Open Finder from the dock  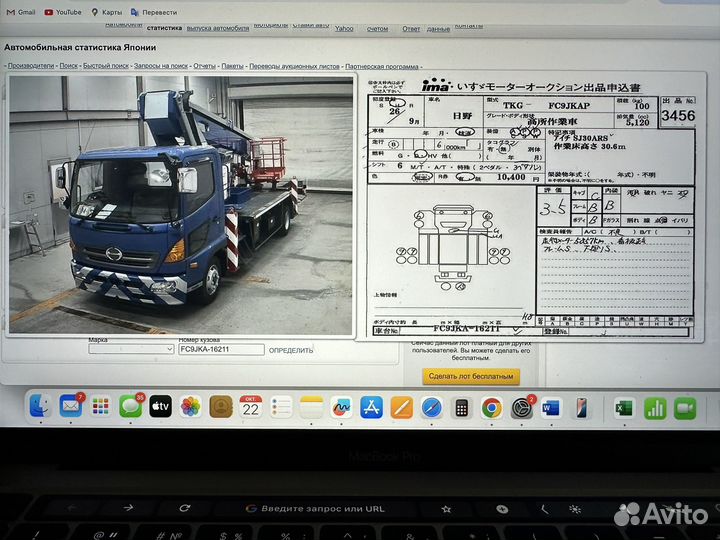pyautogui.click(x=40, y=407)
